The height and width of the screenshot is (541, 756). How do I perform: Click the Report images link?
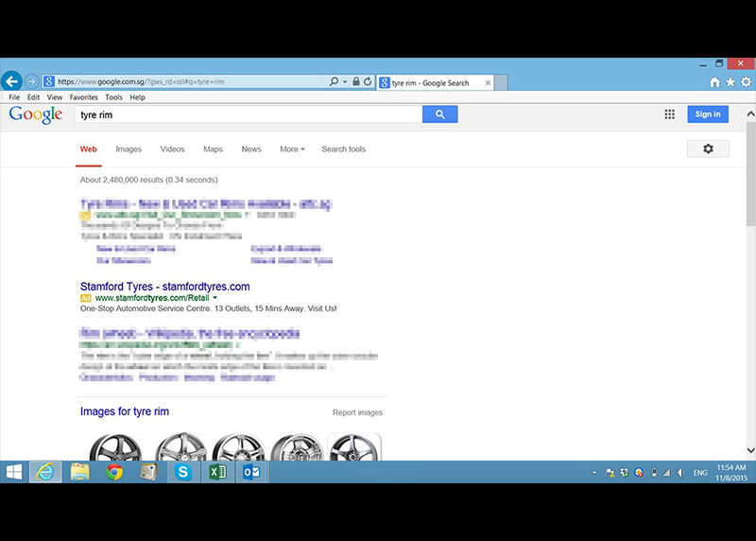coord(357,412)
